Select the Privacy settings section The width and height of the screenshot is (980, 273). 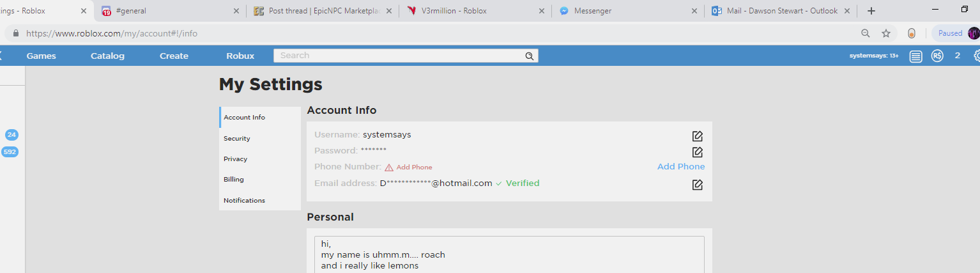tap(260, 159)
